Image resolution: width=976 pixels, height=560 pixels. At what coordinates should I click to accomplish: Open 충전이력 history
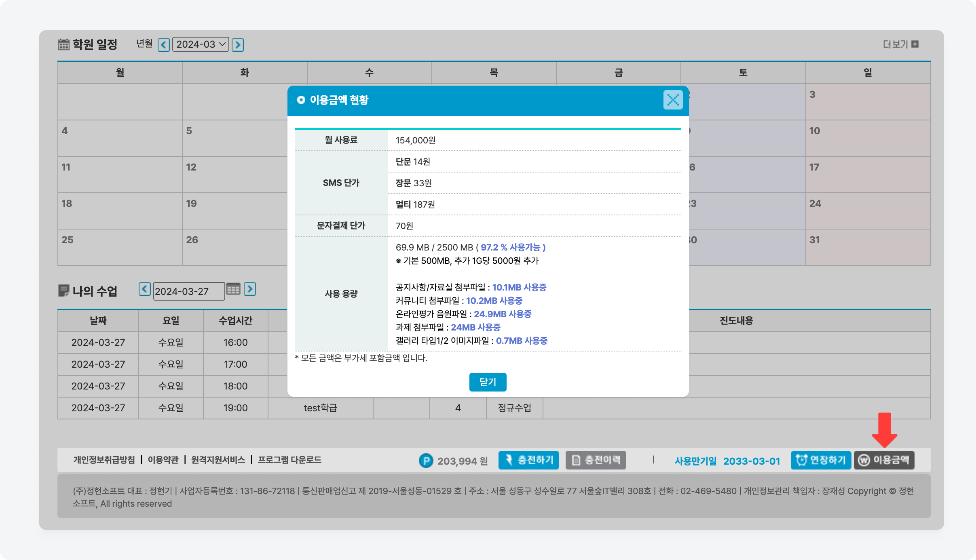[596, 460]
